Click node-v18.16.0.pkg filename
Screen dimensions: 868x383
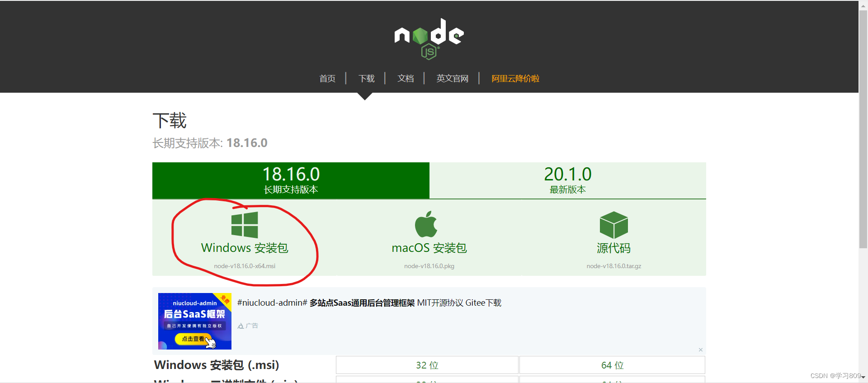coord(429,266)
